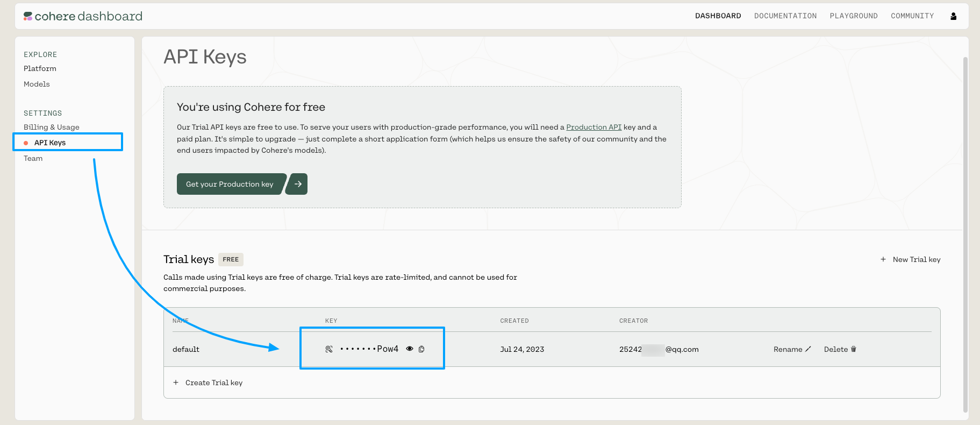Follow the Production API link
Viewport: 980px width, 425px height.
(x=593, y=127)
